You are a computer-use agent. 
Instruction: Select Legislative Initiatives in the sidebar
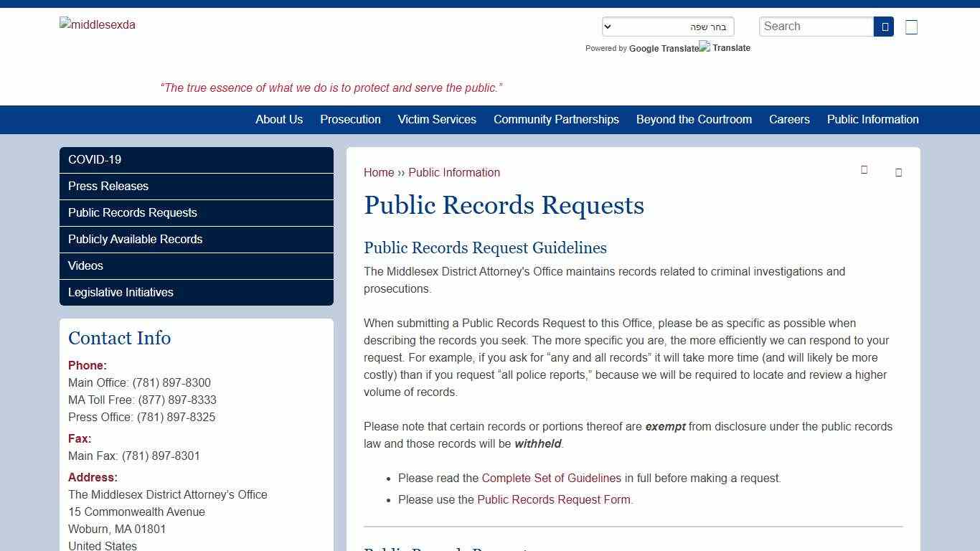tap(121, 292)
